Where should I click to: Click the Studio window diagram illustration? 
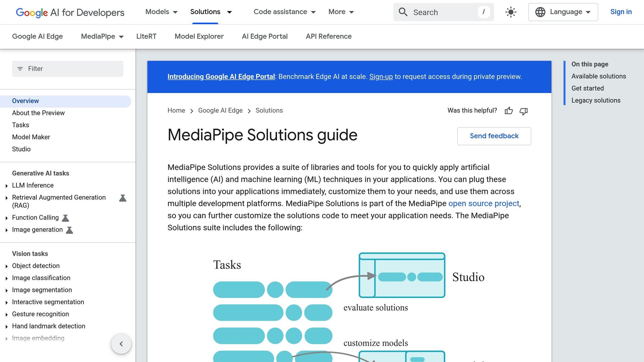(402, 275)
